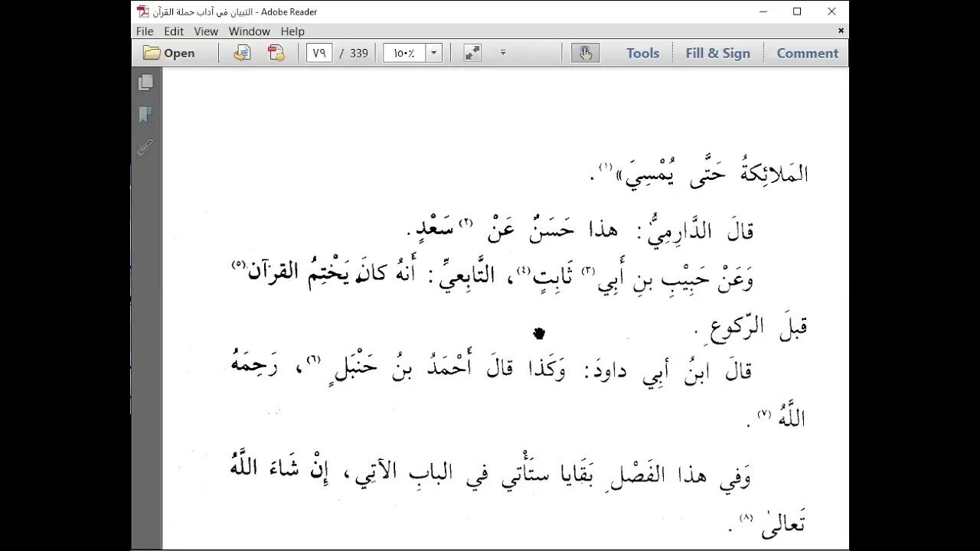980x551 pixels.
Task: Click the create PDF online icon
Action: [x=276, y=53]
